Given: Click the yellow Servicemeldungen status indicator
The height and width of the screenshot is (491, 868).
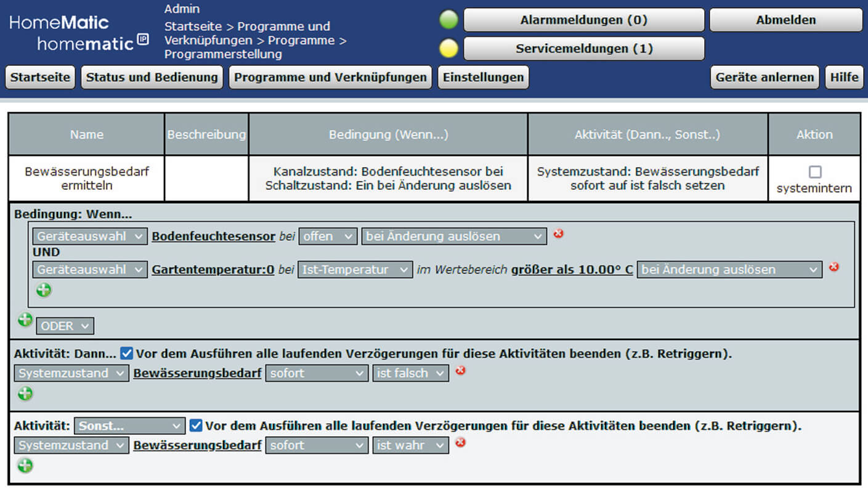Looking at the screenshot, I should click(449, 49).
